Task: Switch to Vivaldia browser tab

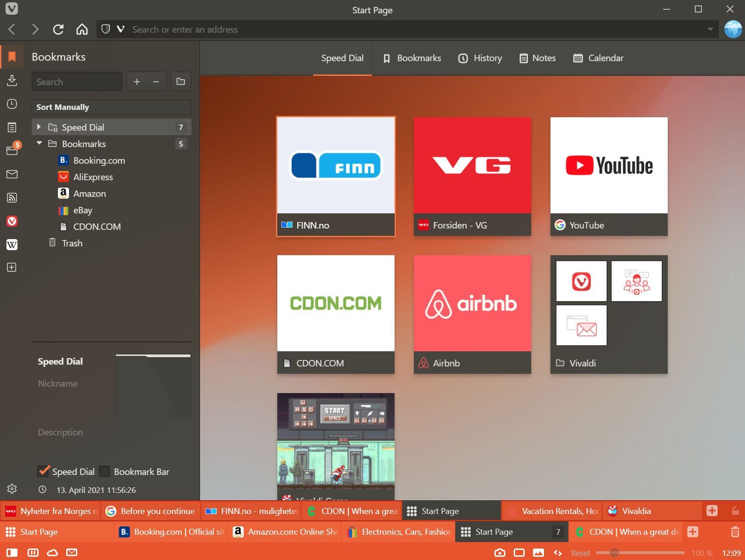Action: coord(651,511)
